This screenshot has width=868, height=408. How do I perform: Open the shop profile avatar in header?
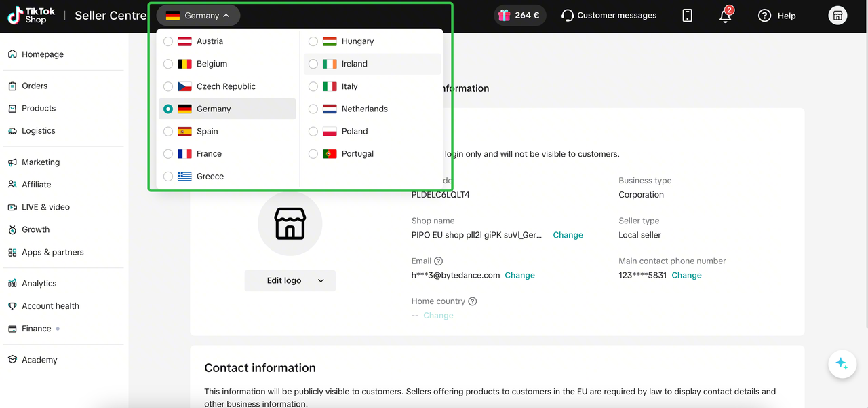[837, 16]
